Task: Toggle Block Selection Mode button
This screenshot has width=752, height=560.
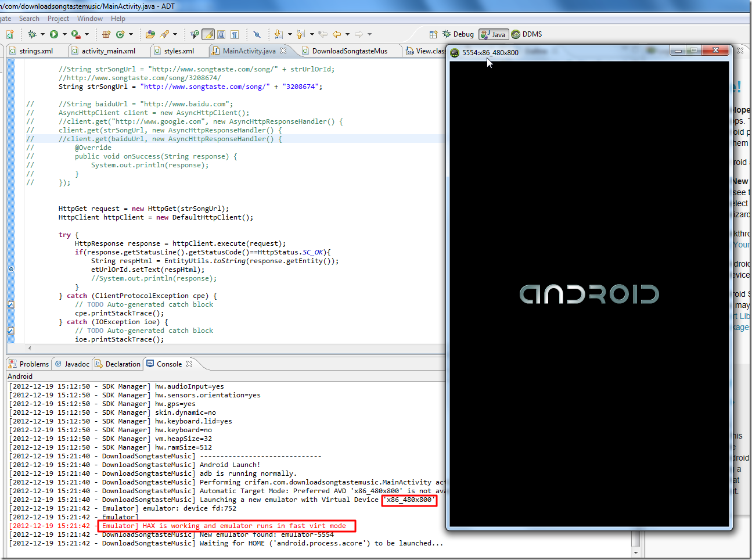Action: 221,34
